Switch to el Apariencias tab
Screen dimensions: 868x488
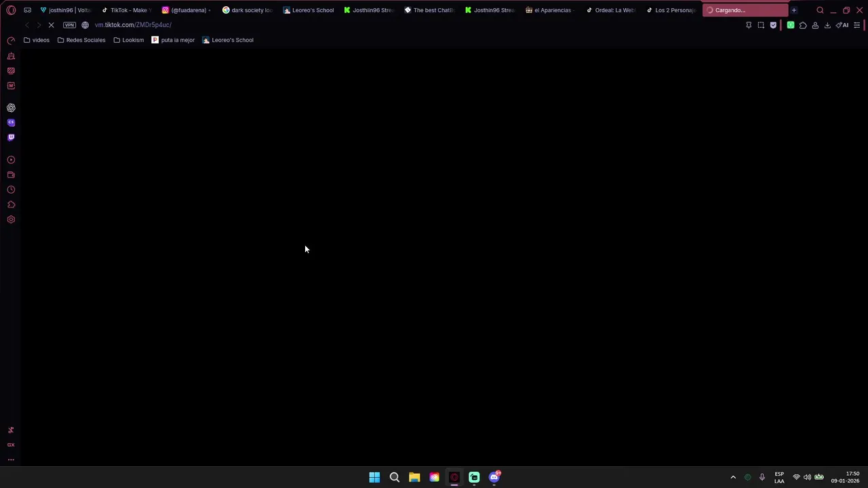coord(550,10)
